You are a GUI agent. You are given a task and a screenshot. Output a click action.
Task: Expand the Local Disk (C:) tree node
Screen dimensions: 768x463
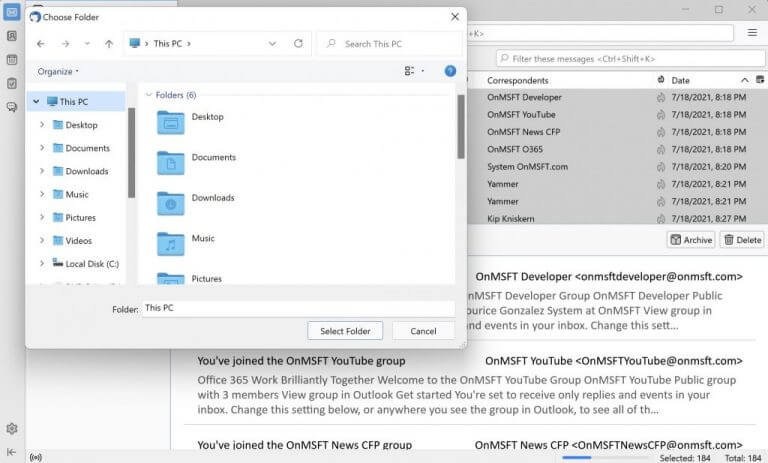pyautogui.click(x=42, y=263)
